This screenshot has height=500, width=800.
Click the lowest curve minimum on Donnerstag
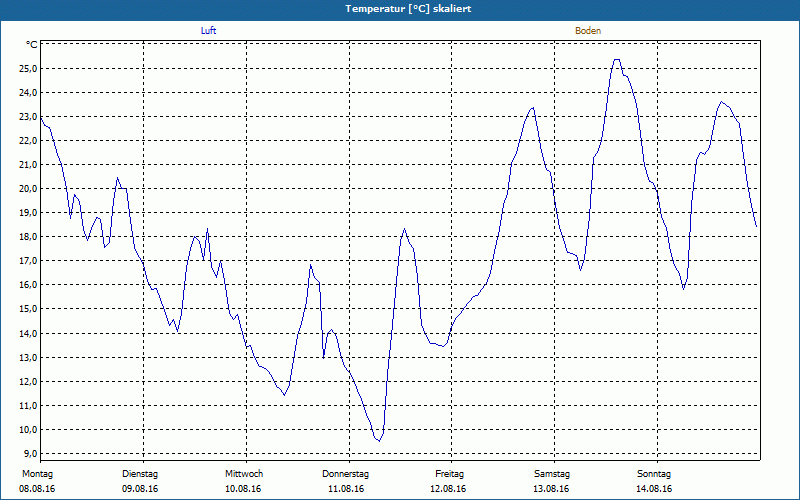[x=379, y=441]
